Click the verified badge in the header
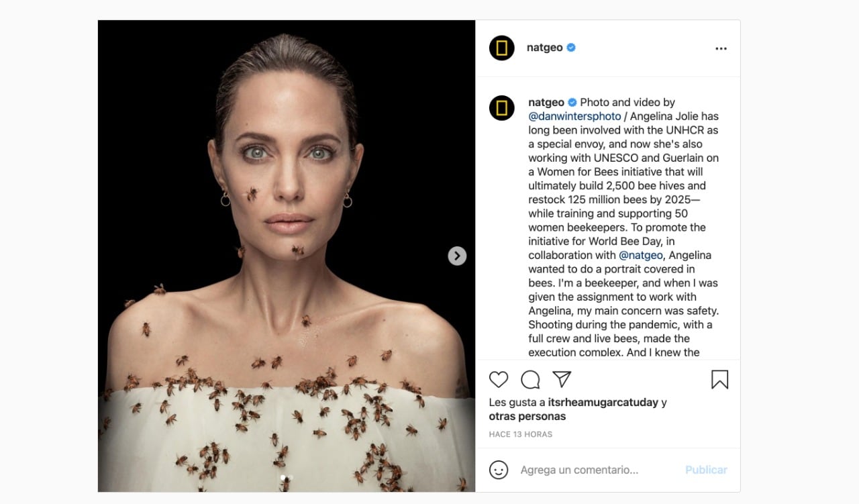The width and height of the screenshot is (859, 504). pos(571,48)
